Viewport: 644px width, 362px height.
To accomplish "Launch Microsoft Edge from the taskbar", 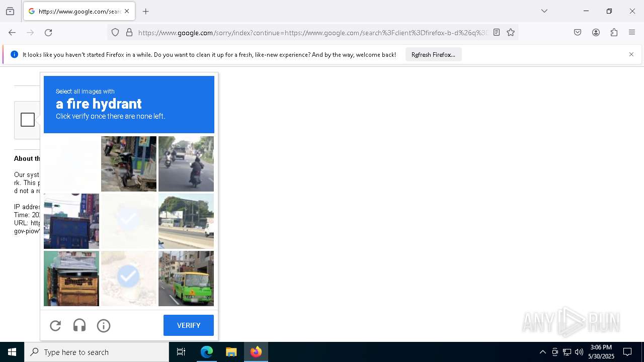I will point(207,352).
